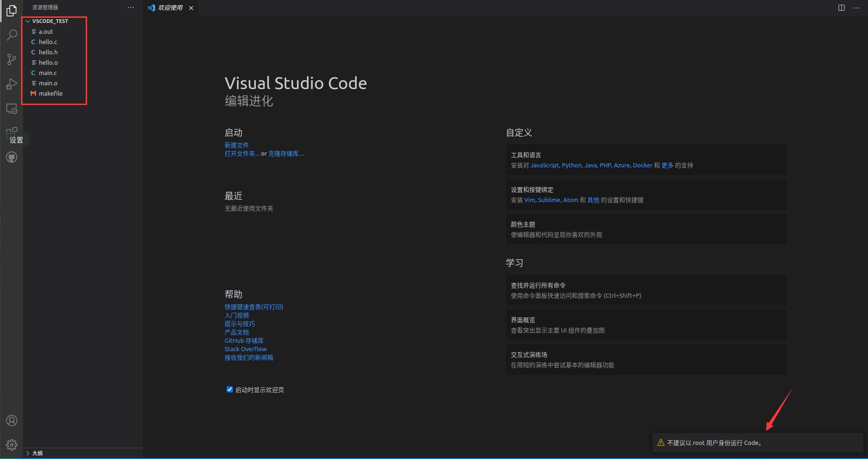Click Docker link under 工具和语言
The height and width of the screenshot is (459, 868).
pyautogui.click(x=643, y=166)
